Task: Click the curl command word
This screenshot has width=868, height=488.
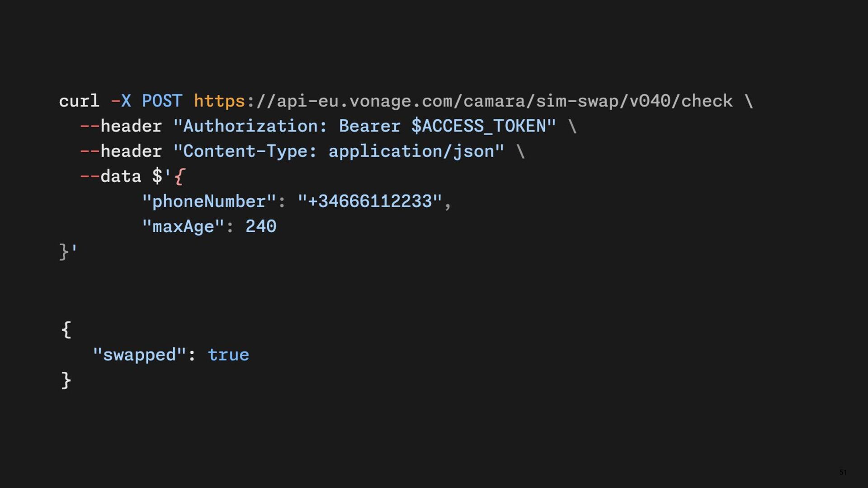Action: coord(79,101)
